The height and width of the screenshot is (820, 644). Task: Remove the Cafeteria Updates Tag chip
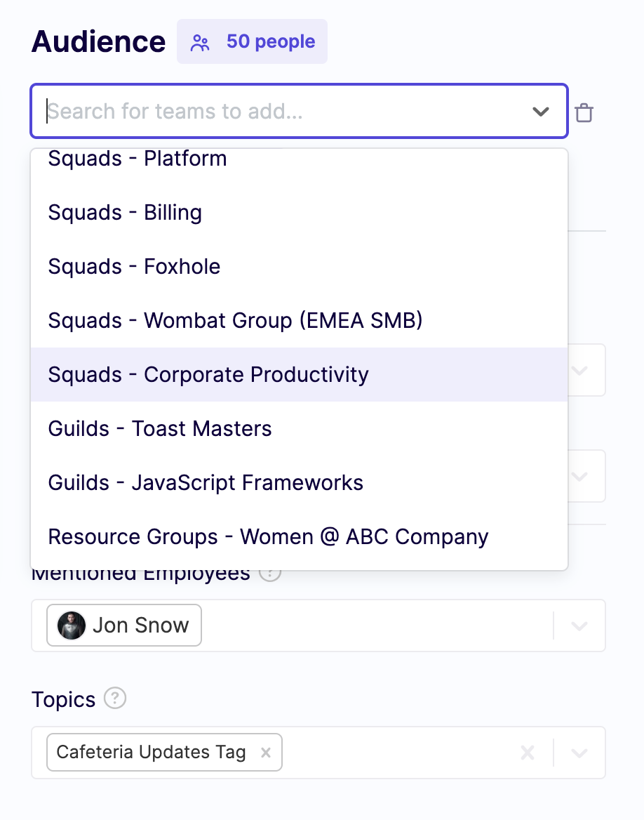(x=266, y=753)
